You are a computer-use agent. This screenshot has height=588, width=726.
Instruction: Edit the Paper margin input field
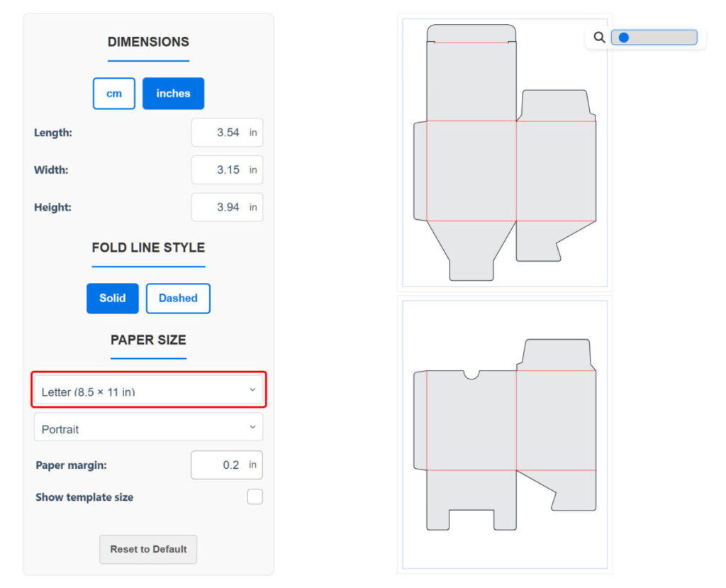[x=220, y=465]
